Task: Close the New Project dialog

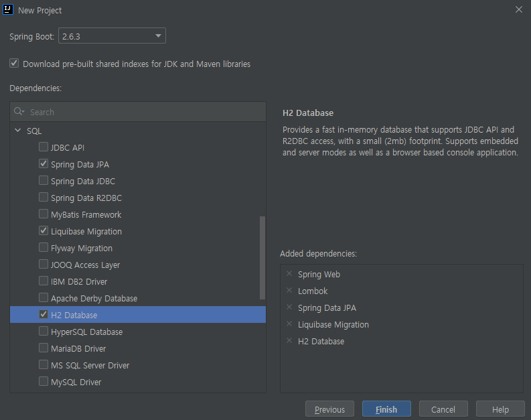Action: point(519,9)
